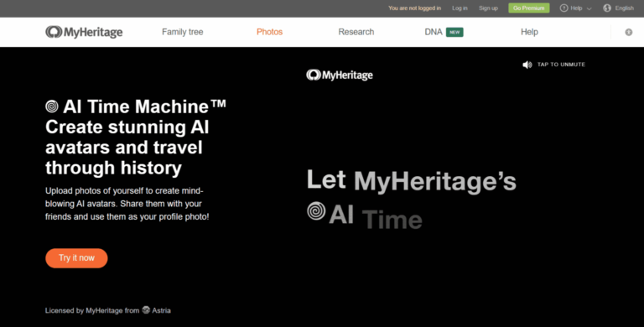Open the Family tree menu
Image resolution: width=644 pixels, height=327 pixels.
(x=182, y=32)
